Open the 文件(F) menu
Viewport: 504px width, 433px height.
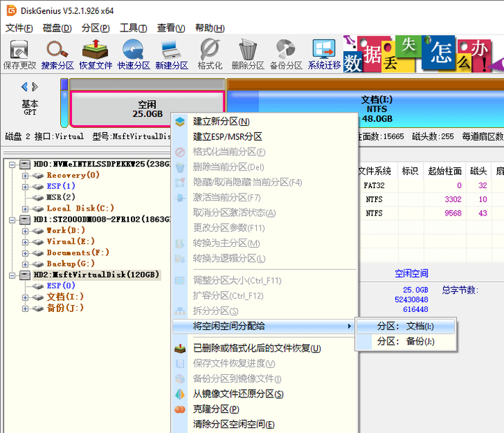click(19, 28)
